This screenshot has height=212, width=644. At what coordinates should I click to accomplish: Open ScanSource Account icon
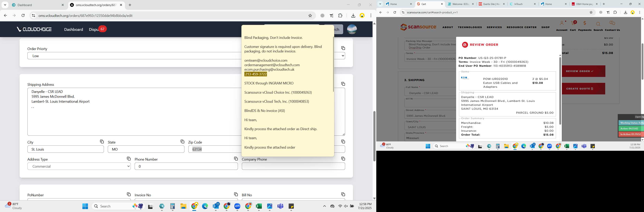(562, 23)
